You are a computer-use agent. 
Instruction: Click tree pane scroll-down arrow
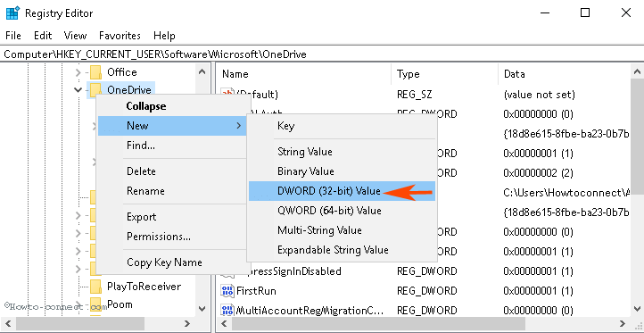click(202, 309)
